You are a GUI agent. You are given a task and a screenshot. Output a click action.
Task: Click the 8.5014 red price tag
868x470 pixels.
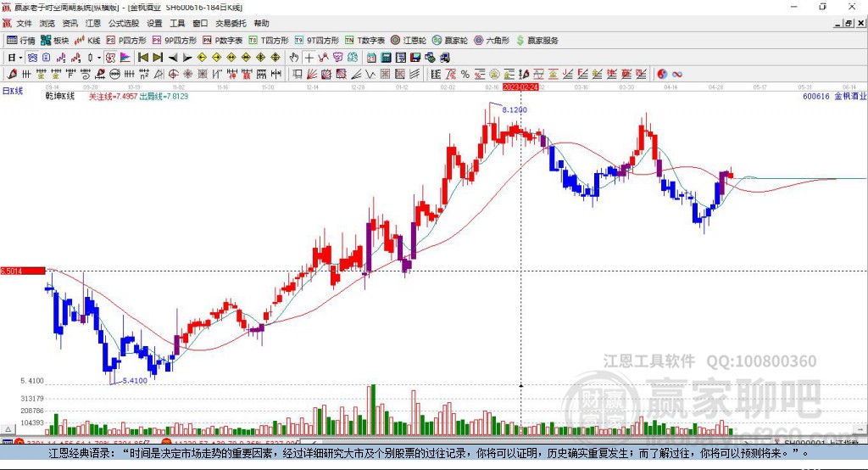pyautogui.click(x=23, y=271)
